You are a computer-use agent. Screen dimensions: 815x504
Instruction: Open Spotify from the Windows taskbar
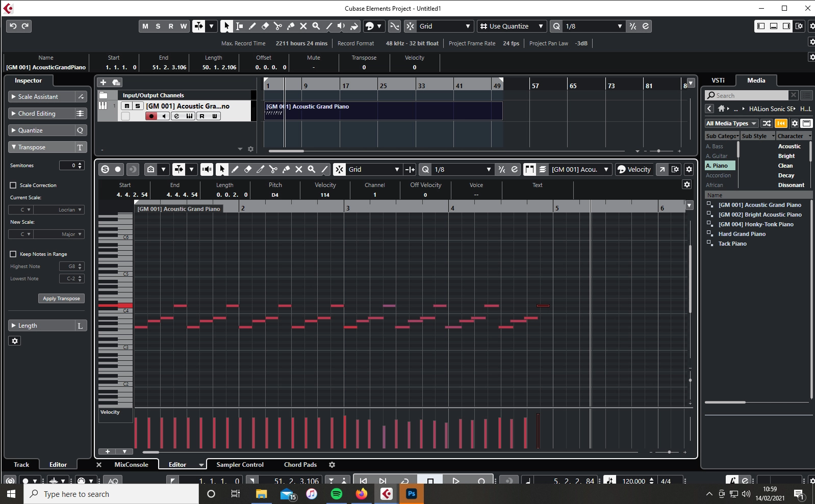[337, 493]
